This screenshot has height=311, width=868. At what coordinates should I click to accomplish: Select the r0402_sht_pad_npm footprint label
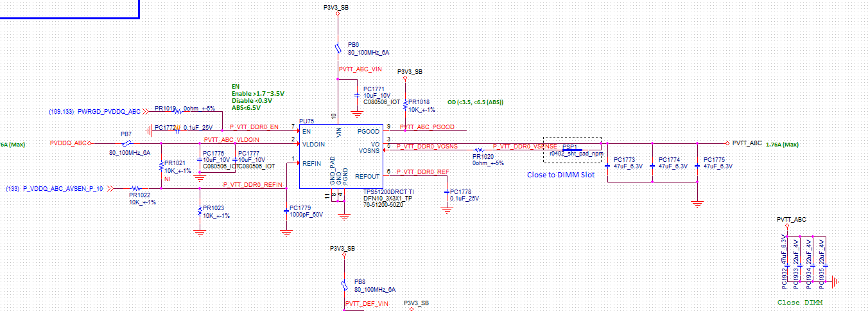tap(576, 154)
